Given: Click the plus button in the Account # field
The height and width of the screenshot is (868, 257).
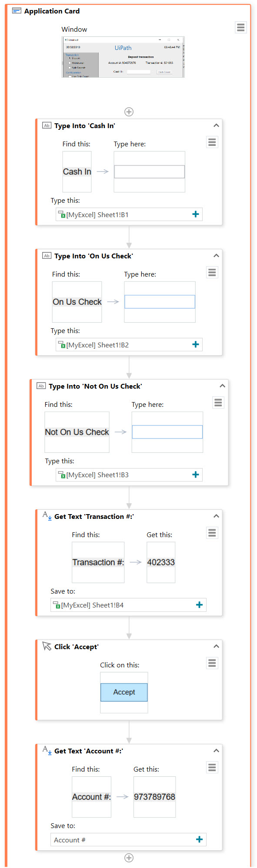Looking at the screenshot, I should pos(199,839).
